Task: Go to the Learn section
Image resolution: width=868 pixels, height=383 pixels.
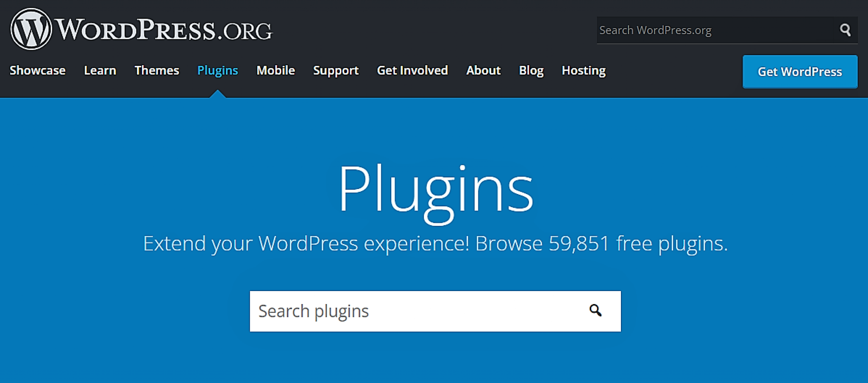Action: point(100,70)
